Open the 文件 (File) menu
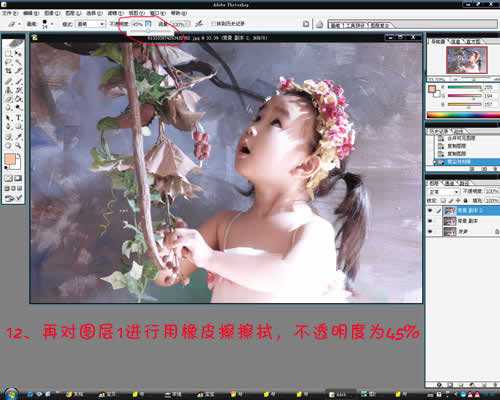500x400 pixels. point(10,13)
